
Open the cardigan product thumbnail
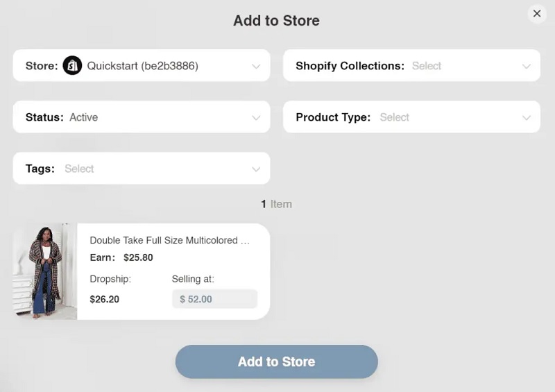pos(45,271)
